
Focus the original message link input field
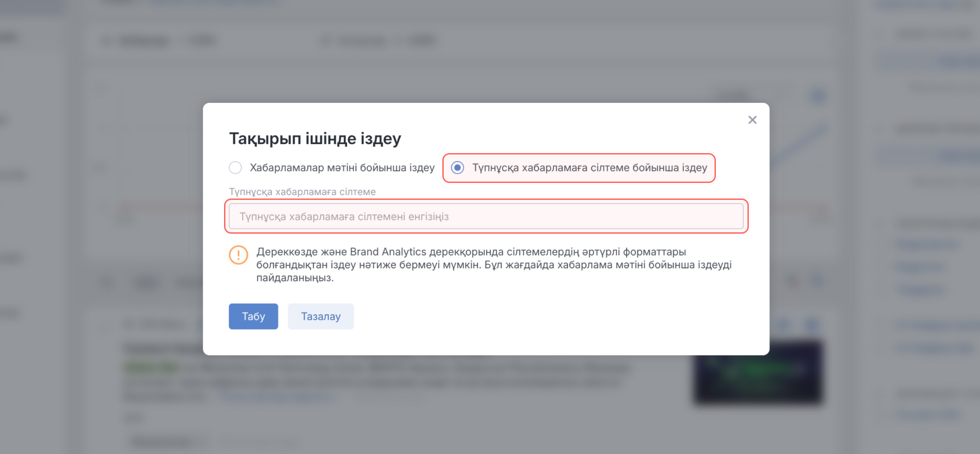tap(486, 216)
